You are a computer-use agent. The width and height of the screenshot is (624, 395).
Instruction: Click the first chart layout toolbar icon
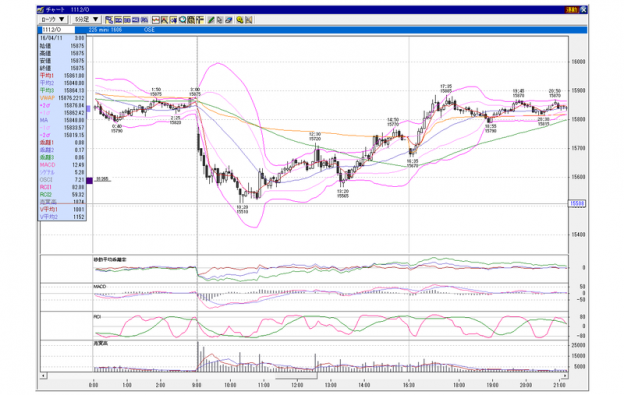click(109, 19)
